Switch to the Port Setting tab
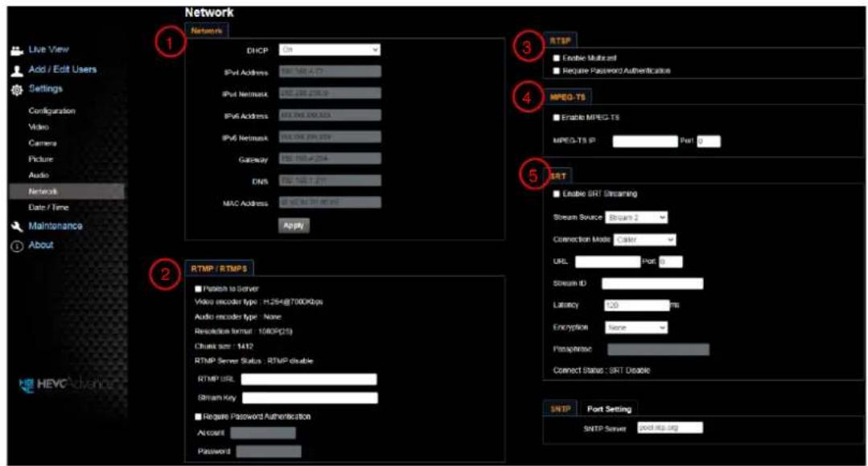The height and width of the screenshot is (466, 868). coord(609,409)
